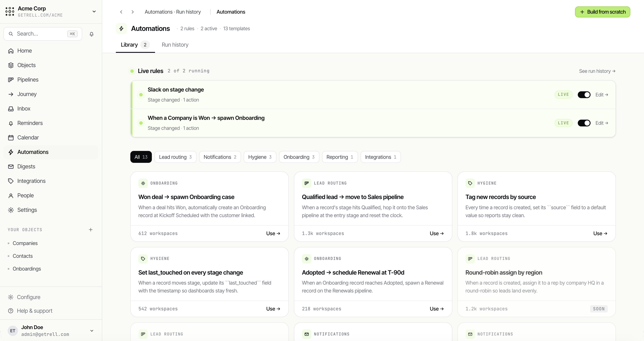Edit the Company is Won onboarding rule
Image resolution: width=644 pixels, height=341 pixels.
pyautogui.click(x=602, y=123)
